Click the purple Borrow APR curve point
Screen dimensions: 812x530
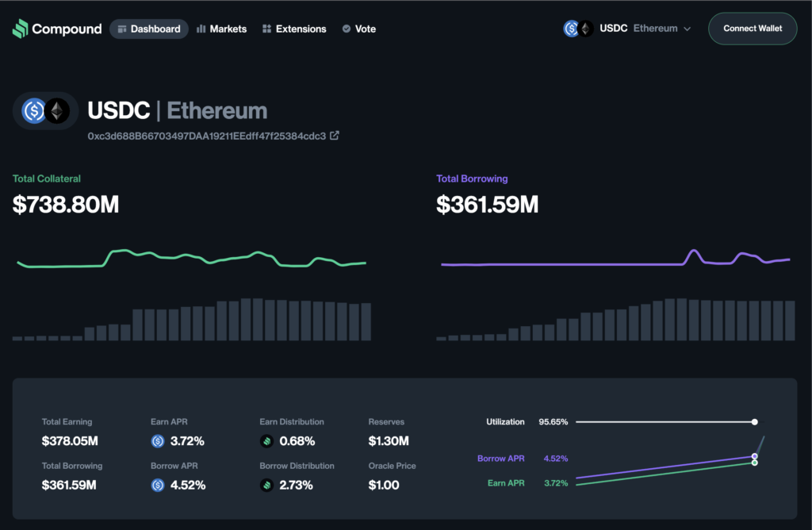pos(755,456)
